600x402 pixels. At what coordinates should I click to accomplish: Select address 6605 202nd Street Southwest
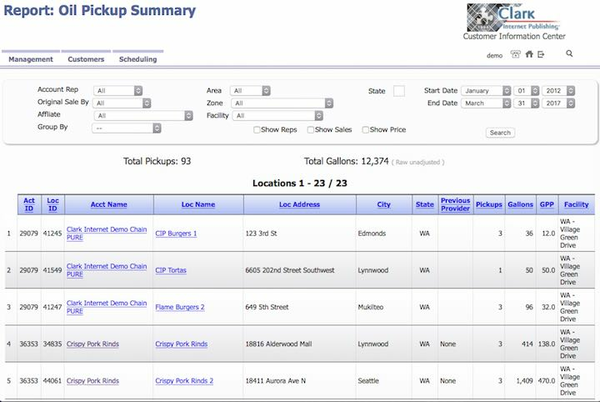pos(290,270)
